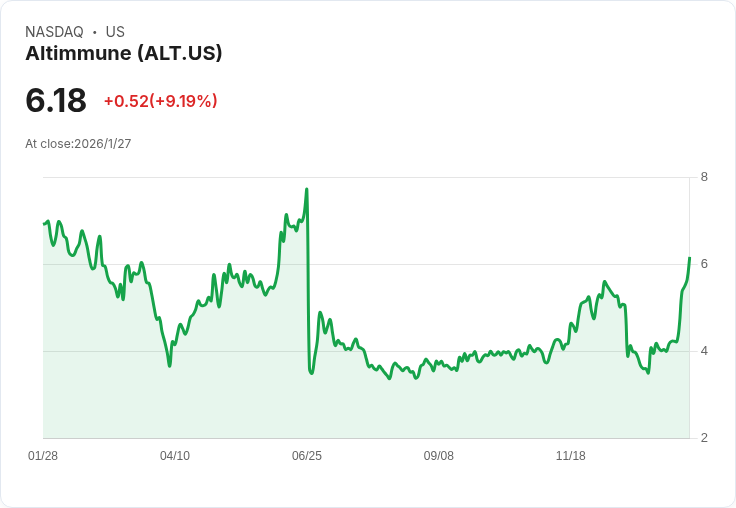
Task: Open the Altimmune (ALT.US) title
Action: pyautogui.click(x=123, y=53)
